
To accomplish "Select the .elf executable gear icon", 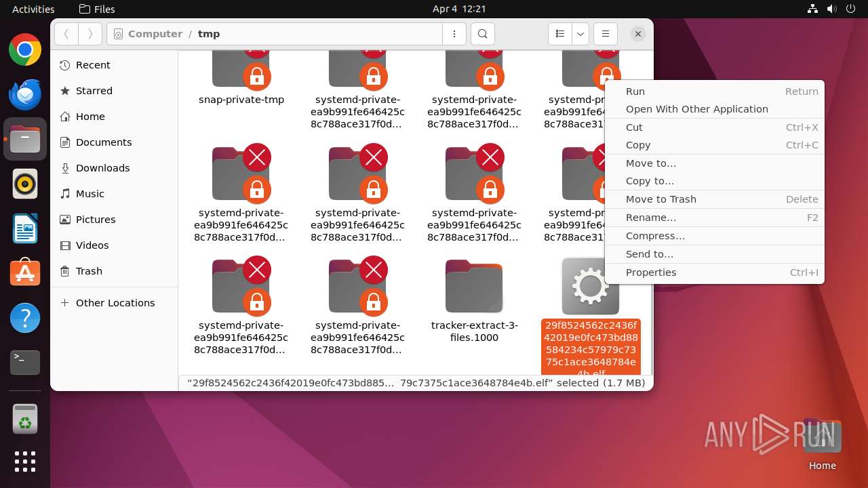I will (591, 286).
